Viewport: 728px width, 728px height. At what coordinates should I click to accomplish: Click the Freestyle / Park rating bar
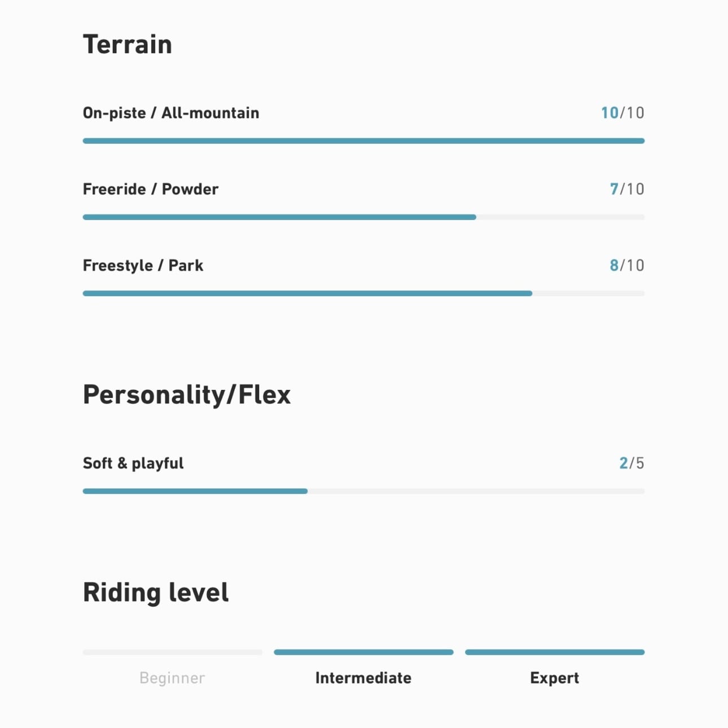pyautogui.click(x=363, y=293)
